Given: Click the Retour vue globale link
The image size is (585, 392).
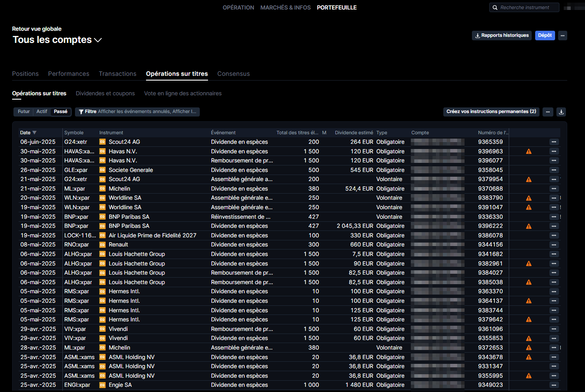Looking at the screenshot, I should [x=37, y=29].
